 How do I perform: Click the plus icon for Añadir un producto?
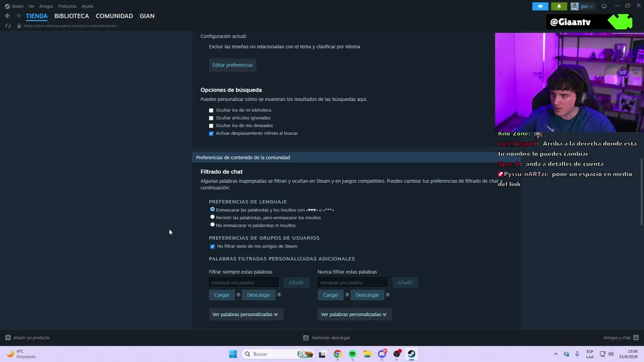click(8, 338)
